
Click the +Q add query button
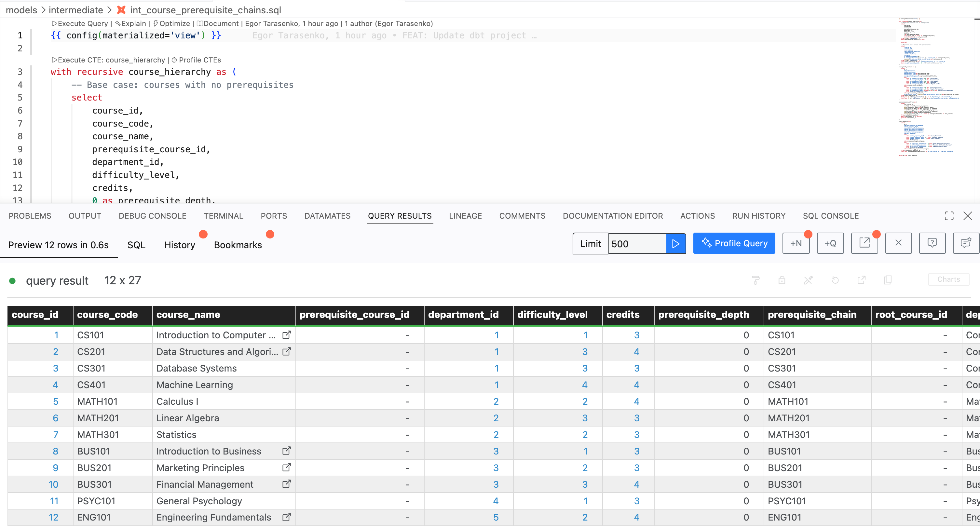(x=830, y=243)
